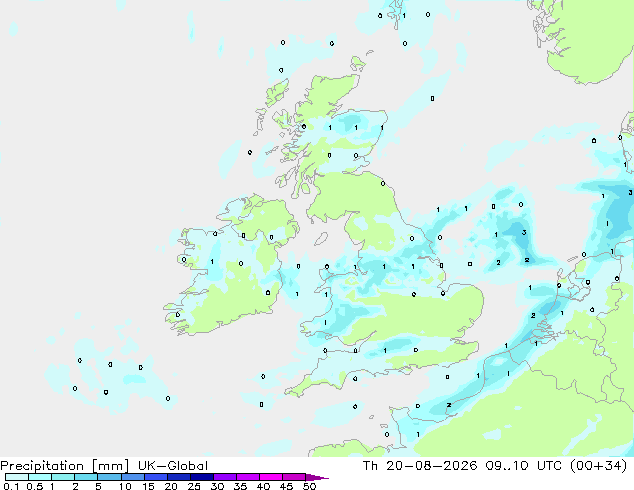
Task: Click the '45' legend scale label
Action: click(x=286, y=486)
